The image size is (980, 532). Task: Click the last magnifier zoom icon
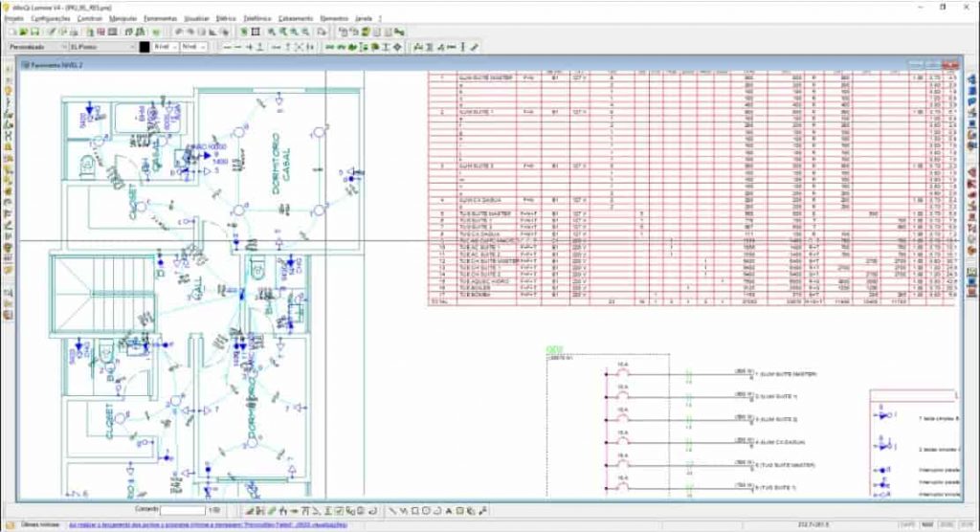coord(305,32)
